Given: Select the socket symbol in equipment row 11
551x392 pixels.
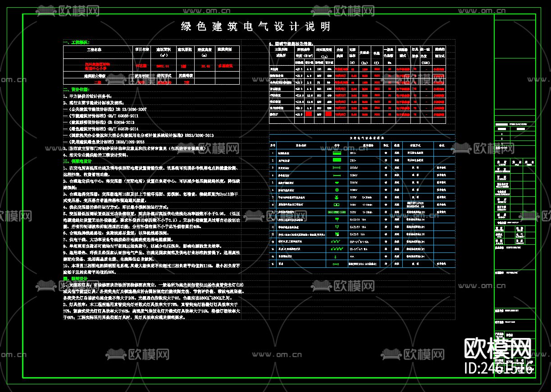Looking at the screenshot, I should click(x=337, y=227).
